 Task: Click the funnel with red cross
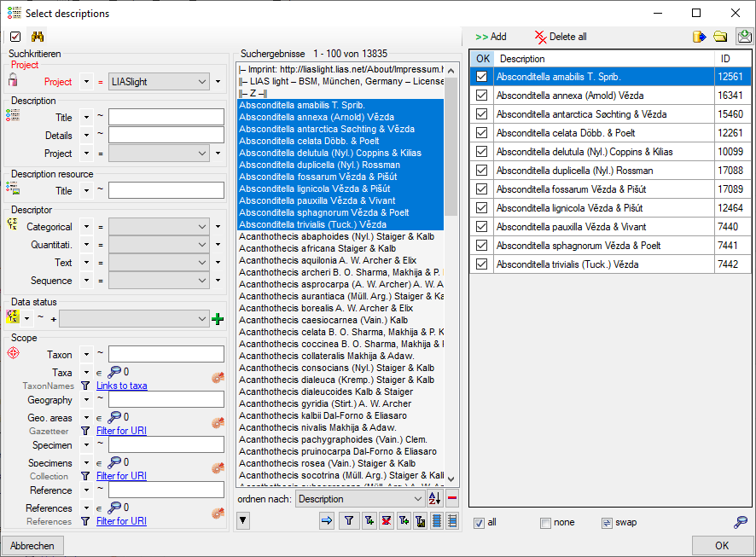[387, 520]
